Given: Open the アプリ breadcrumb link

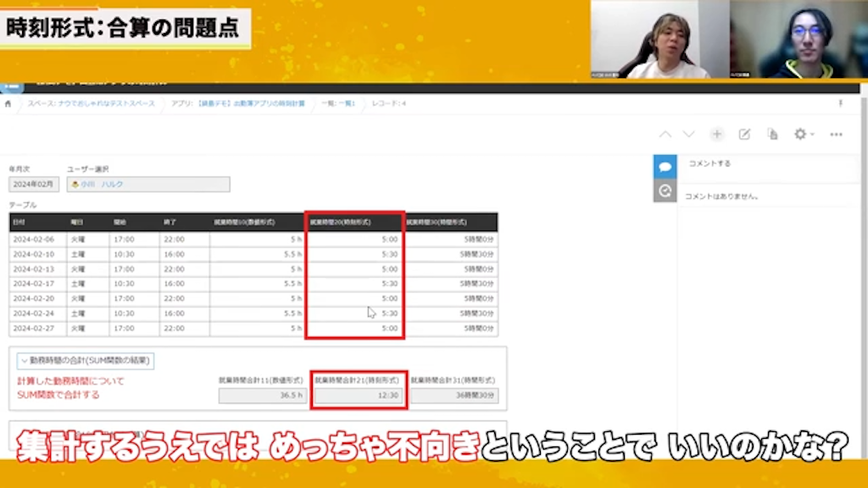Looking at the screenshot, I should click(238, 103).
